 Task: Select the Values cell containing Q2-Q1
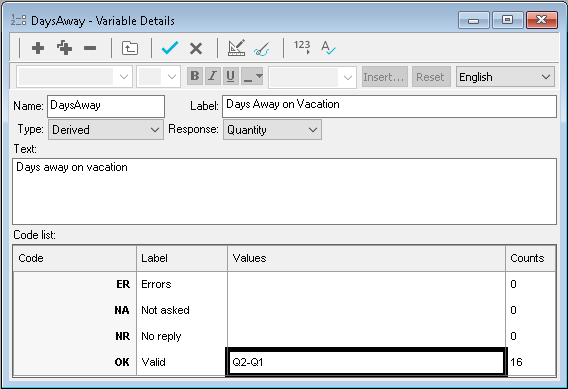click(x=366, y=362)
